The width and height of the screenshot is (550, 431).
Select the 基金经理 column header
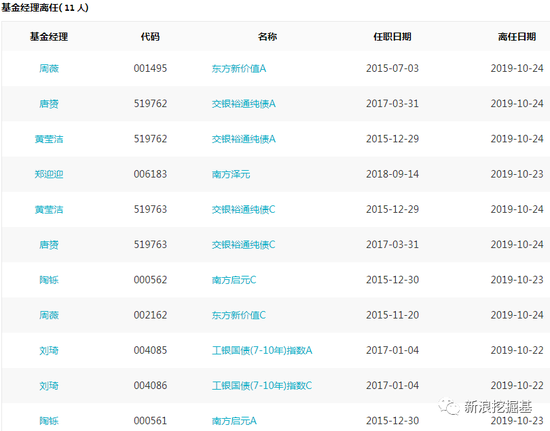[x=49, y=36]
